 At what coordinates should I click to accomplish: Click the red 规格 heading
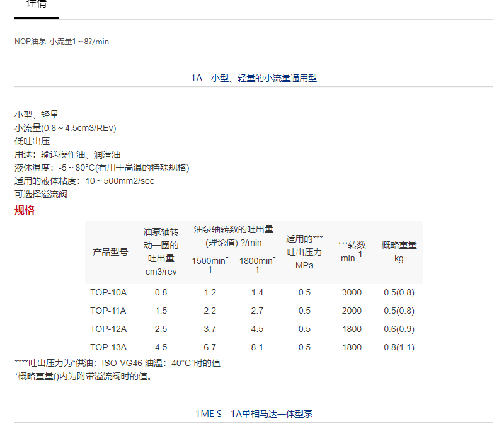[25, 210]
